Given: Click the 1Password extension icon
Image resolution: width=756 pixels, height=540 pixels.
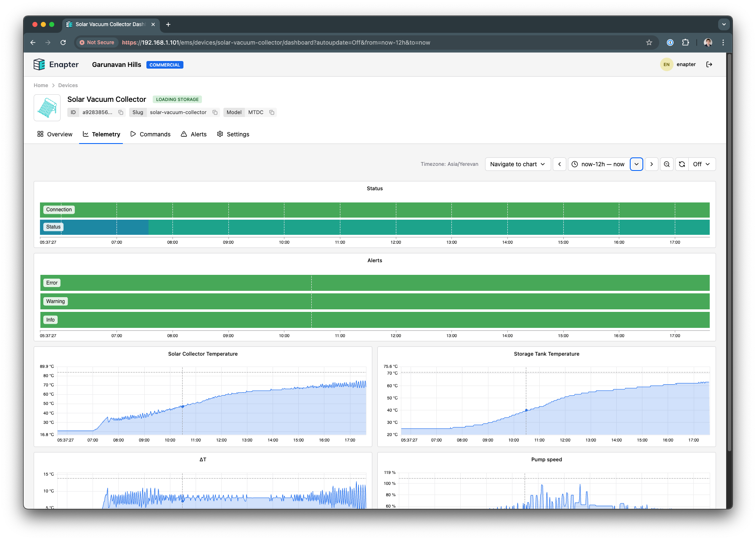Looking at the screenshot, I should (x=670, y=43).
